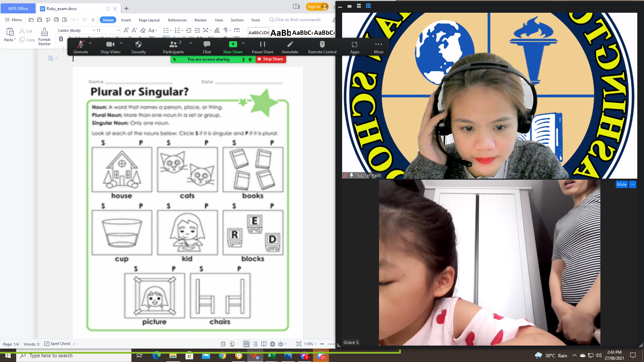Select the Heading 1 style preview
644x362 pixels.
(x=280, y=33)
